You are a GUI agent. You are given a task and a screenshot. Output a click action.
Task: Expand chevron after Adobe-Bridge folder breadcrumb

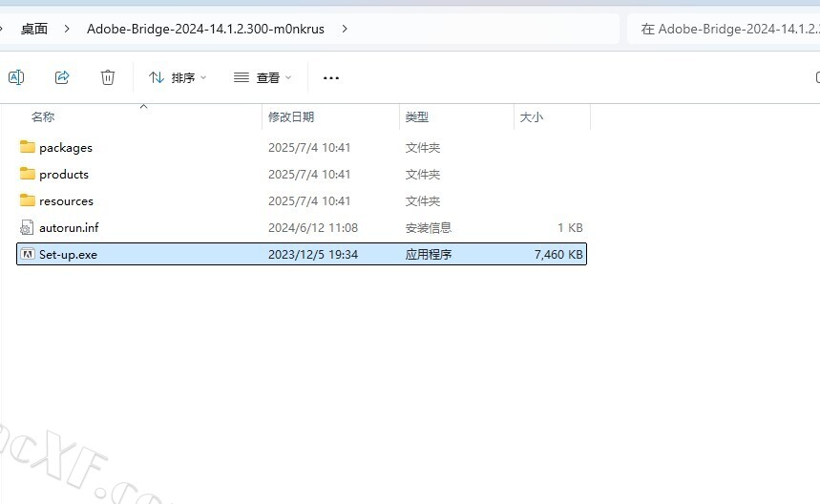pyautogui.click(x=344, y=29)
